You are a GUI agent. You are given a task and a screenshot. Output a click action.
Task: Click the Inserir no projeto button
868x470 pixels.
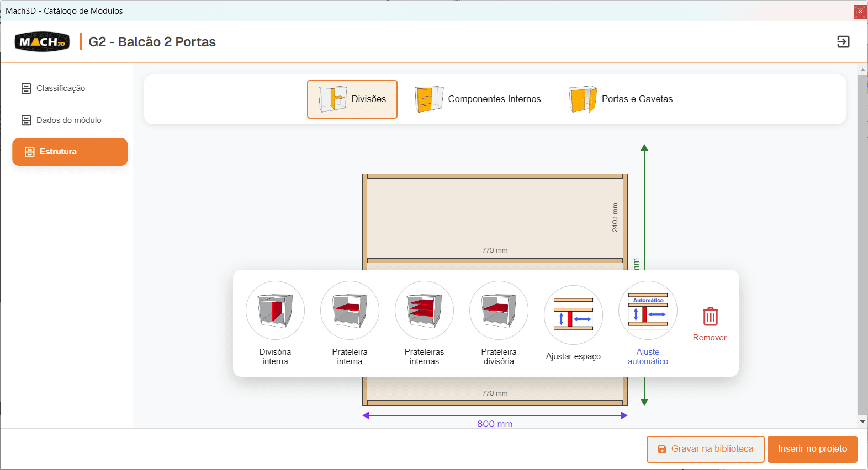(x=812, y=449)
